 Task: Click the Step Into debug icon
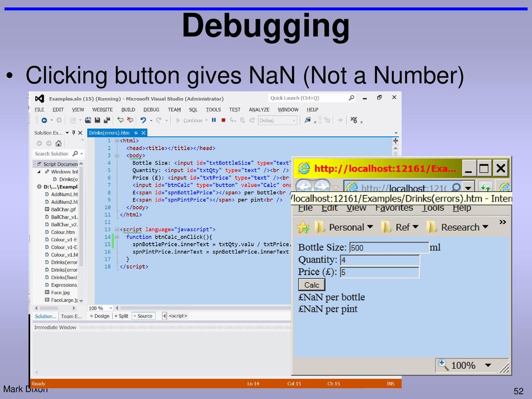pos(233,120)
